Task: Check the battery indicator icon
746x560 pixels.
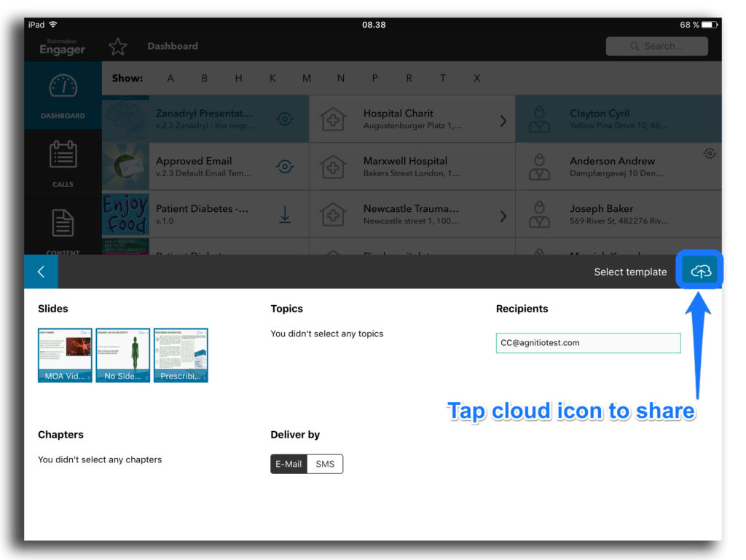Action: click(710, 25)
